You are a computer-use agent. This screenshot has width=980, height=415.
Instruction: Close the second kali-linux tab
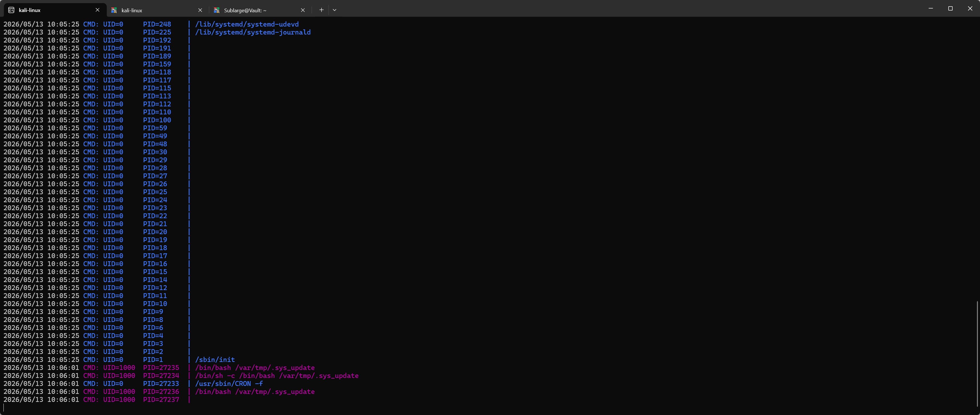(x=200, y=10)
